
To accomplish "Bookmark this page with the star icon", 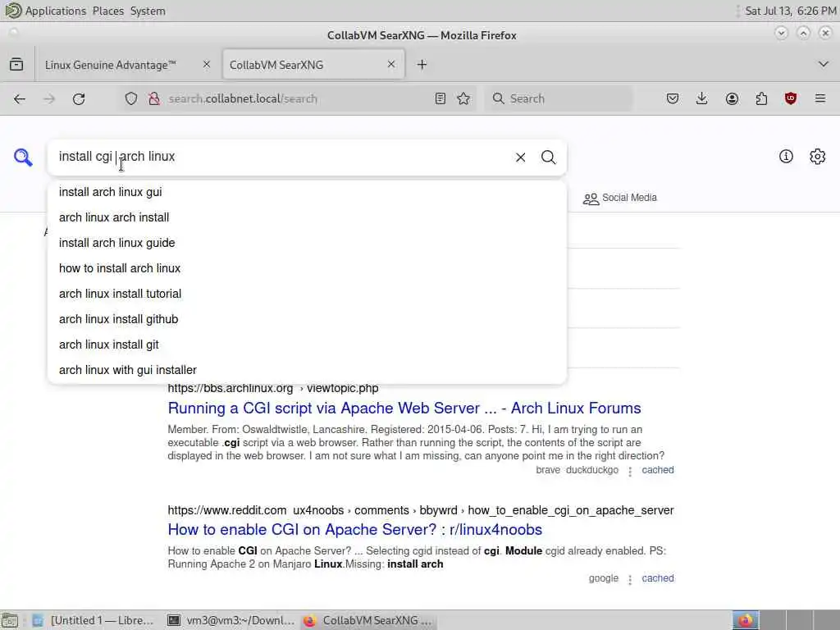I will point(464,98).
